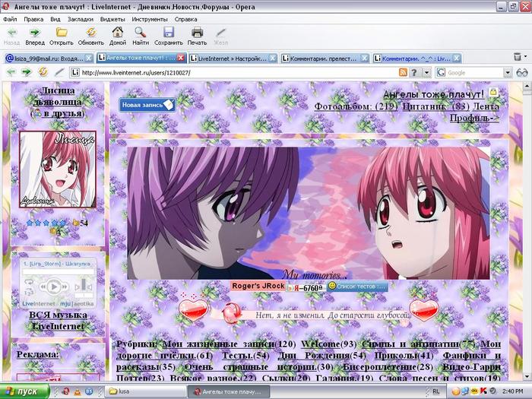Open the Фотоальбом (219) link
This screenshot has width=532, height=399.
356,106
